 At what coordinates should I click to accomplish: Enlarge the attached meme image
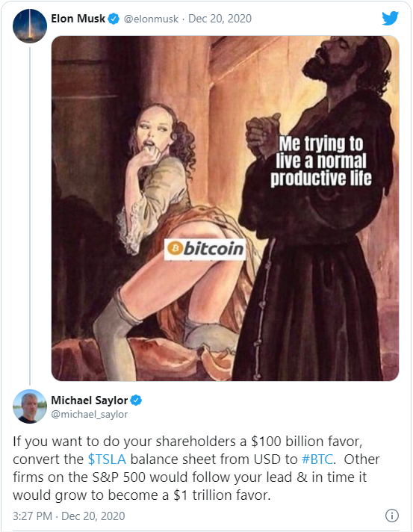coord(225,208)
